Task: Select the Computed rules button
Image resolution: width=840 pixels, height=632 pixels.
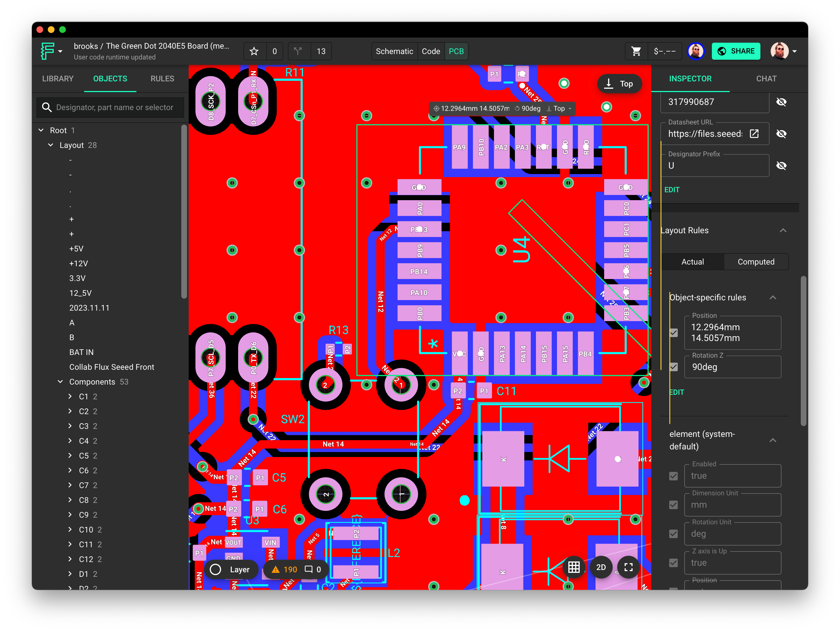Action: click(756, 262)
